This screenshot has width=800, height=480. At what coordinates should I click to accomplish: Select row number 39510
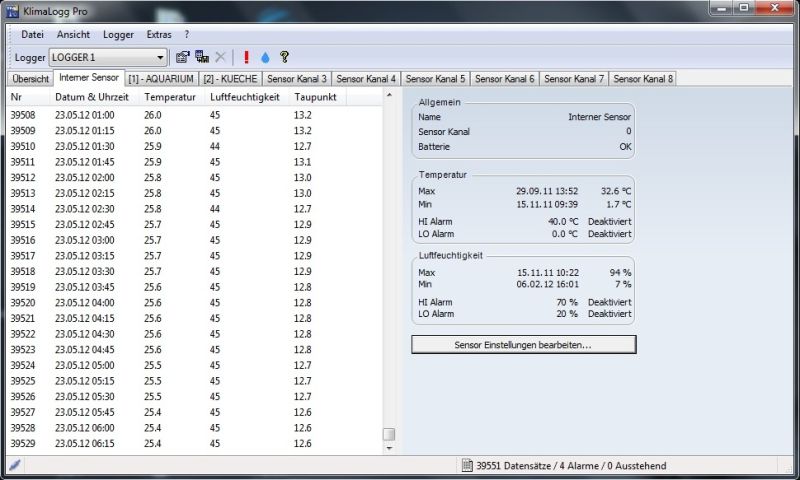pos(195,146)
